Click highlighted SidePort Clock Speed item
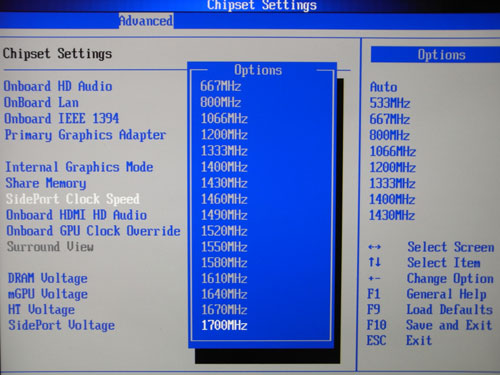The height and width of the screenshot is (375, 500). (x=73, y=199)
